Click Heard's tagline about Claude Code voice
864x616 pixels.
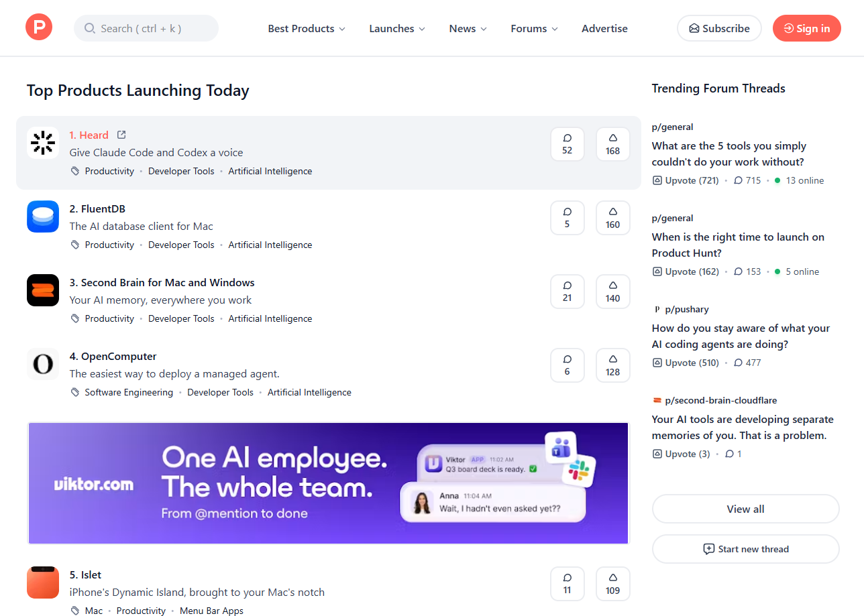156,152
